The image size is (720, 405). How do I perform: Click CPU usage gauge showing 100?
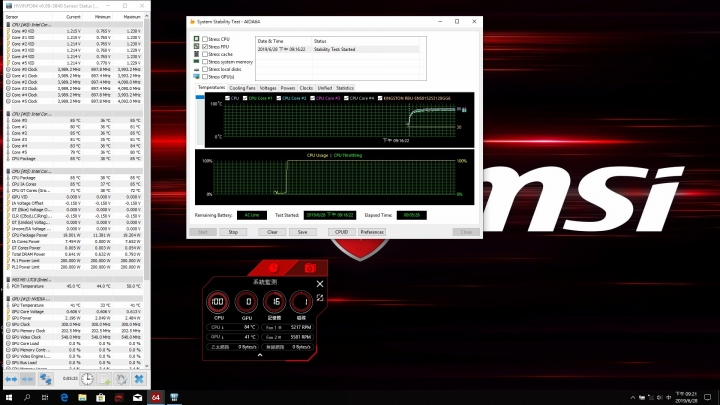[x=218, y=302]
